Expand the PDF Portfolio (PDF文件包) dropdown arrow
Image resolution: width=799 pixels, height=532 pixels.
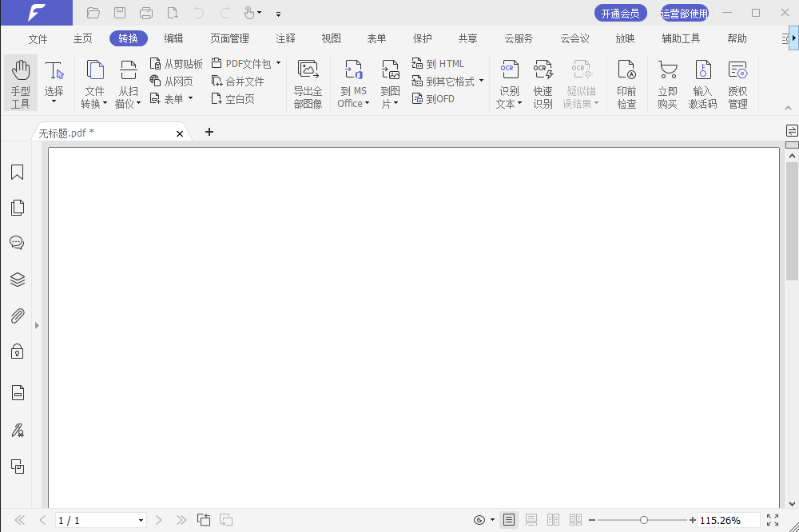(x=278, y=63)
